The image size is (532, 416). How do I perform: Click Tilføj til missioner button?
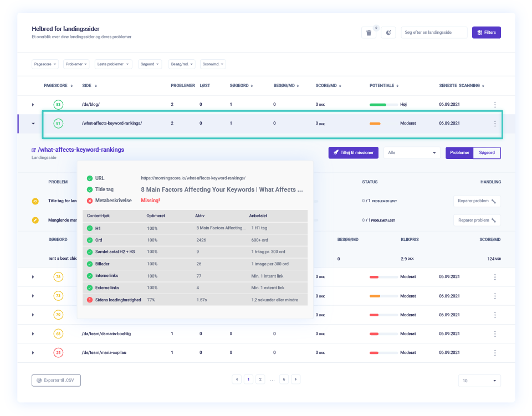coord(353,153)
